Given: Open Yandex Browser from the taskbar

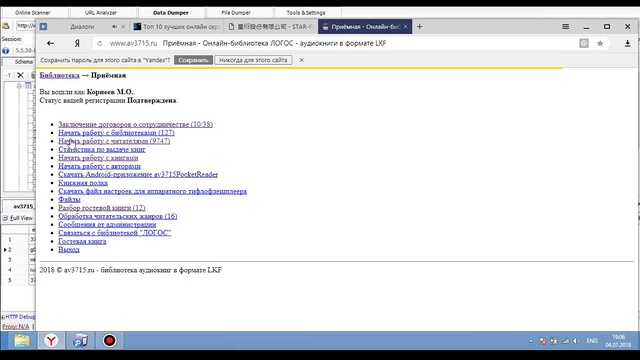Looking at the screenshot, I should click(51, 340).
